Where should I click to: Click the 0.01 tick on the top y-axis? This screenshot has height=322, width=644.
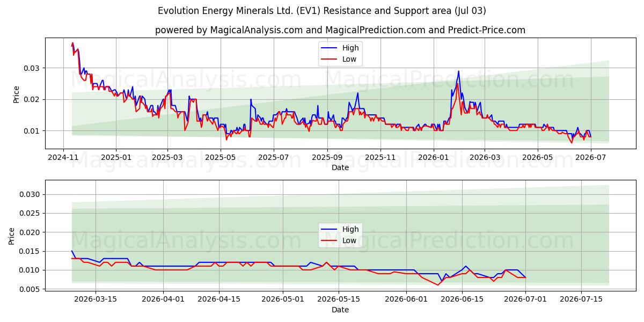coord(32,131)
